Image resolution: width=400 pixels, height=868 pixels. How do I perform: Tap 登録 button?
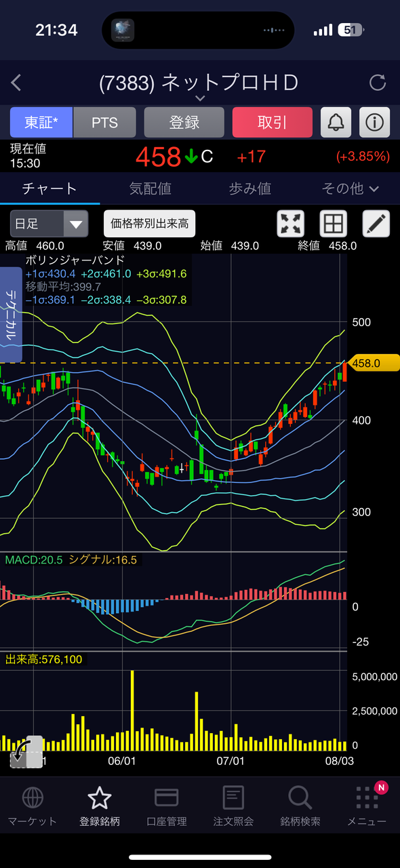(184, 122)
